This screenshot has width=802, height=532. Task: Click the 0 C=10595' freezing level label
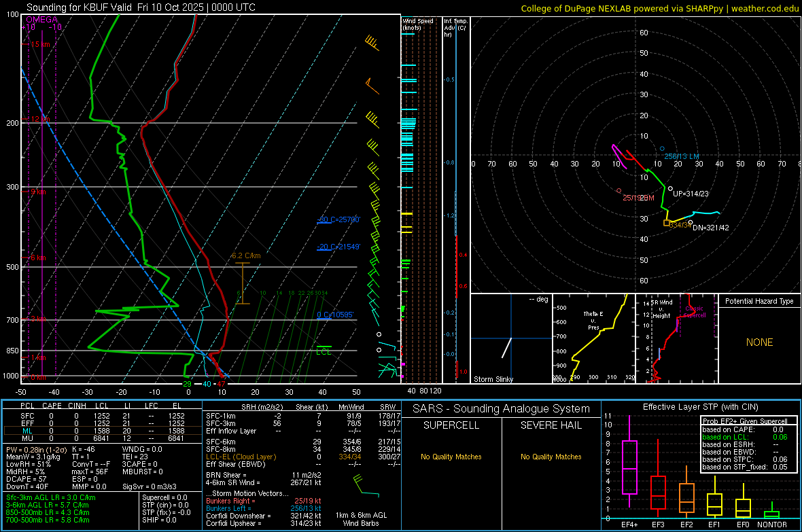(x=335, y=315)
